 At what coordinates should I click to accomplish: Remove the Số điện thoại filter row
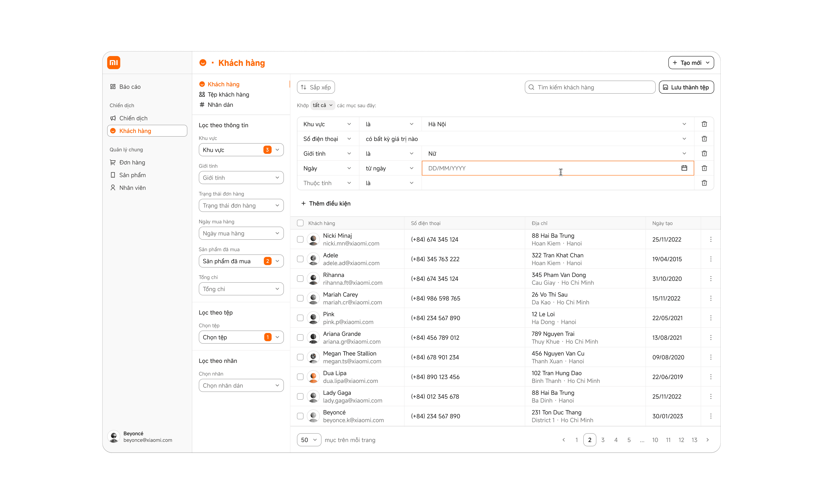coord(704,139)
